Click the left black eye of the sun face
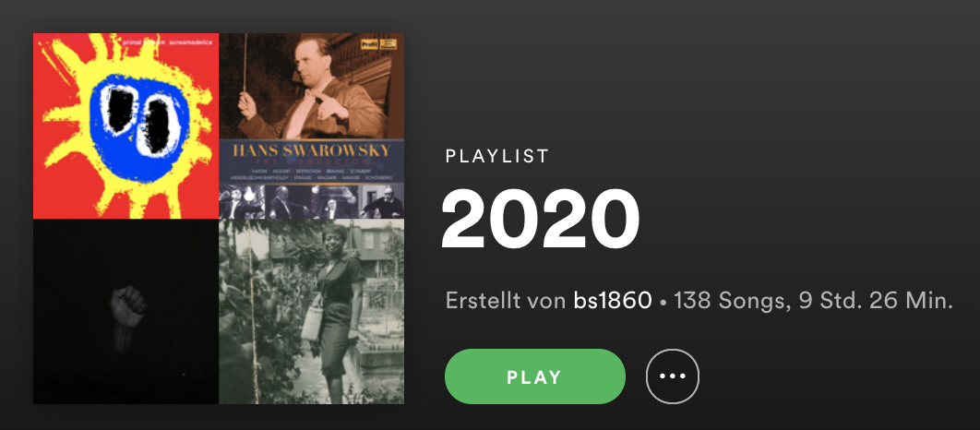The width and height of the screenshot is (980, 430). [119, 110]
